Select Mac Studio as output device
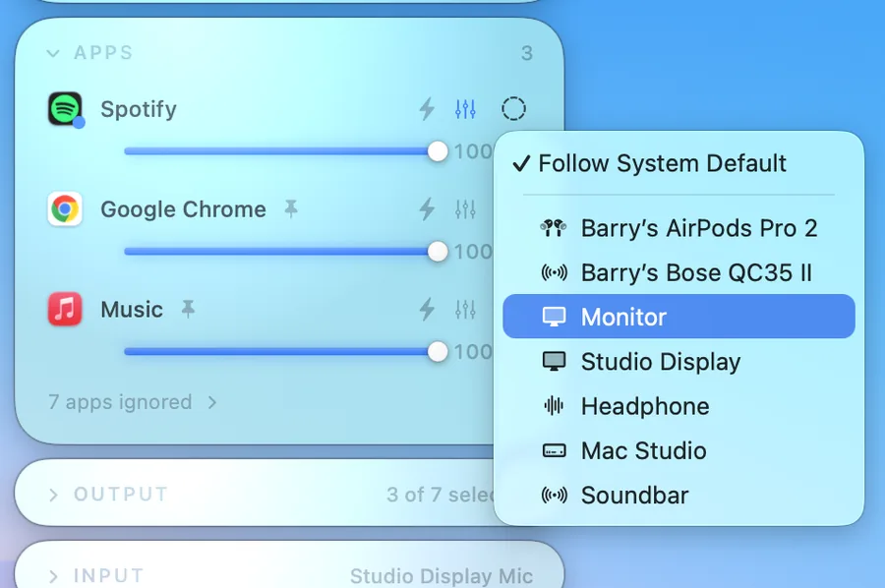Image resolution: width=885 pixels, height=588 pixels. (x=678, y=451)
